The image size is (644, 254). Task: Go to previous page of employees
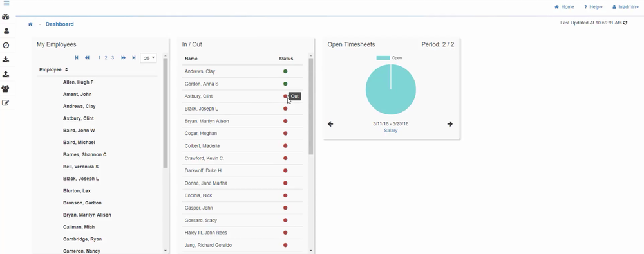click(x=87, y=58)
